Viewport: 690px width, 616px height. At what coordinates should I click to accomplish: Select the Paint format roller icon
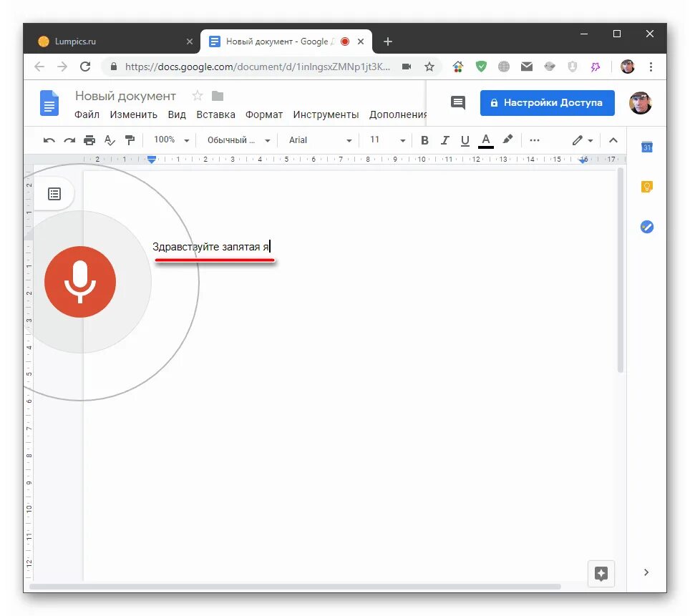pyautogui.click(x=130, y=140)
